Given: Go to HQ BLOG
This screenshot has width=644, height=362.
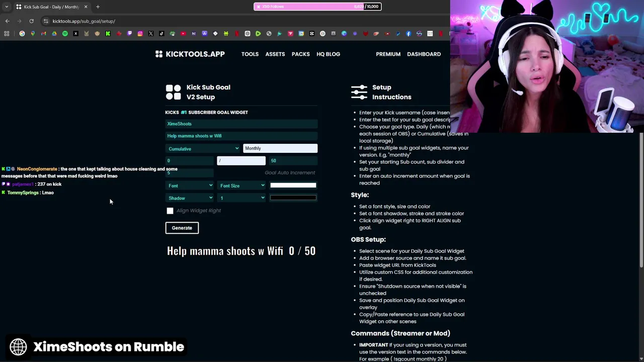Looking at the screenshot, I should [328, 54].
